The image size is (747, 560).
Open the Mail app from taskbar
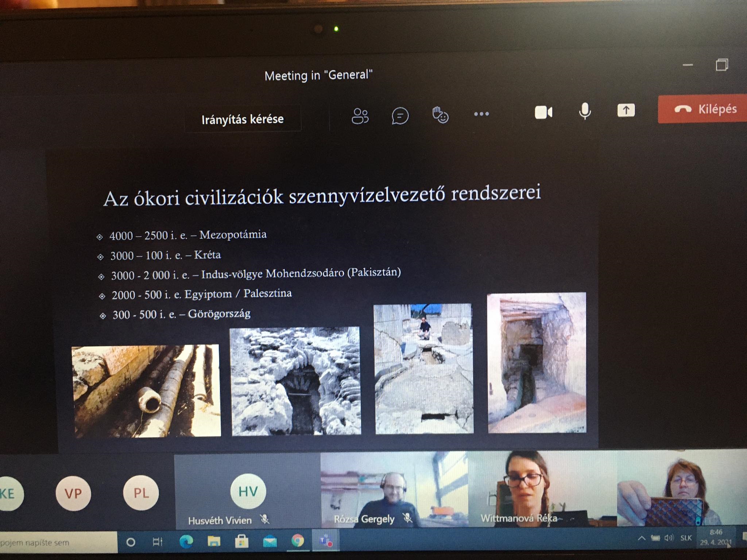pos(270,541)
